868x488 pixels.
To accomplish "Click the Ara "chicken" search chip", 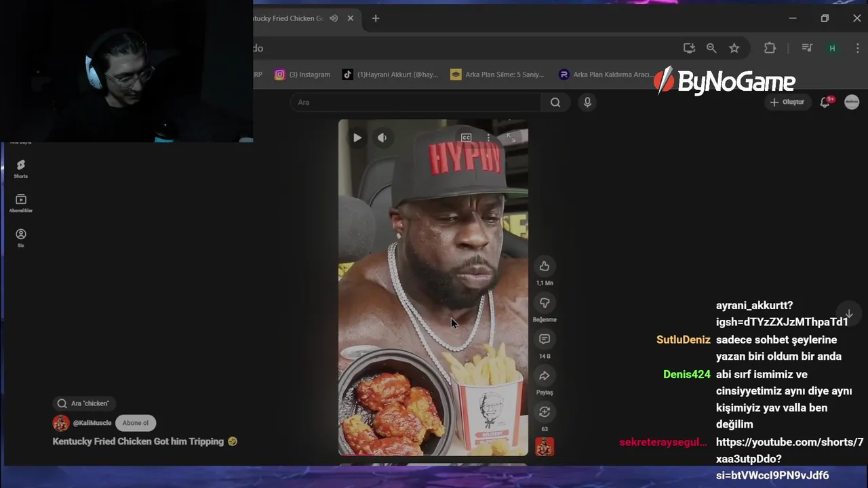I will pyautogui.click(x=83, y=403).
